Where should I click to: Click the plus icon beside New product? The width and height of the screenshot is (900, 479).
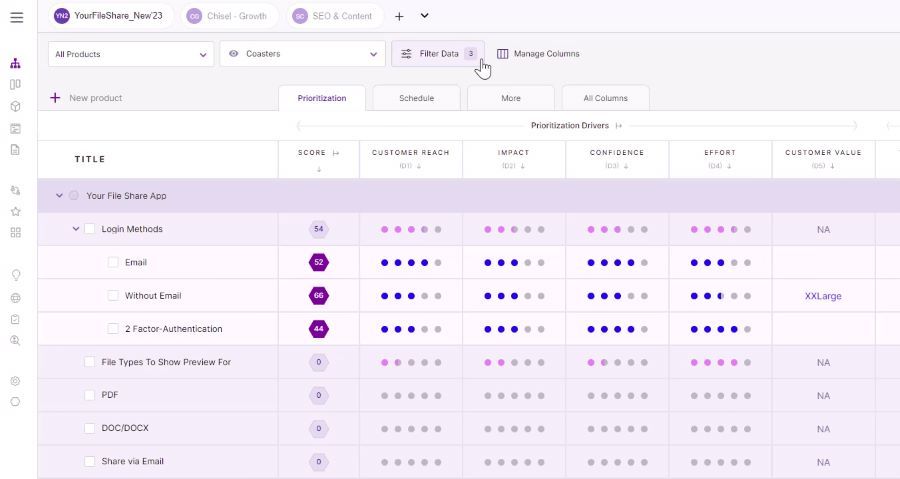[x=55, y=98]
